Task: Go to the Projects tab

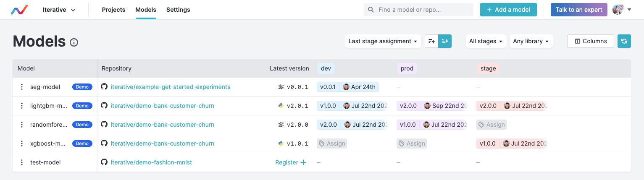Action: click(113, 10)
